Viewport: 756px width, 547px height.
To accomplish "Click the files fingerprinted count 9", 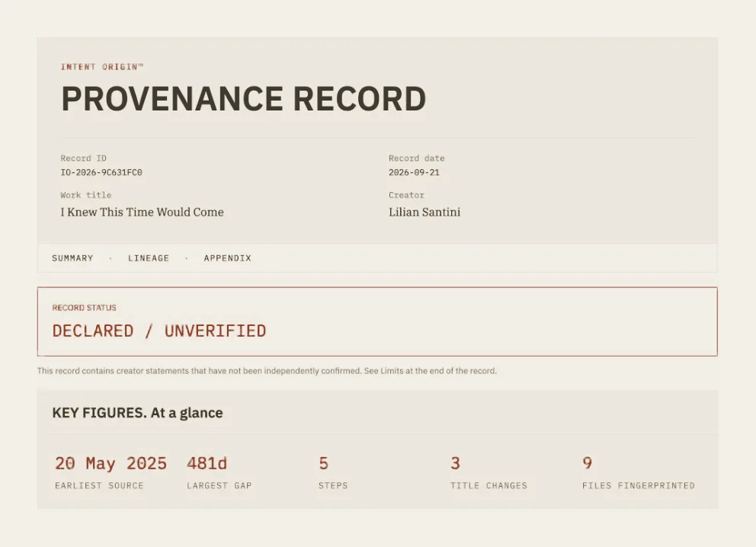I will pyautogui.click(x=588, y=463).
